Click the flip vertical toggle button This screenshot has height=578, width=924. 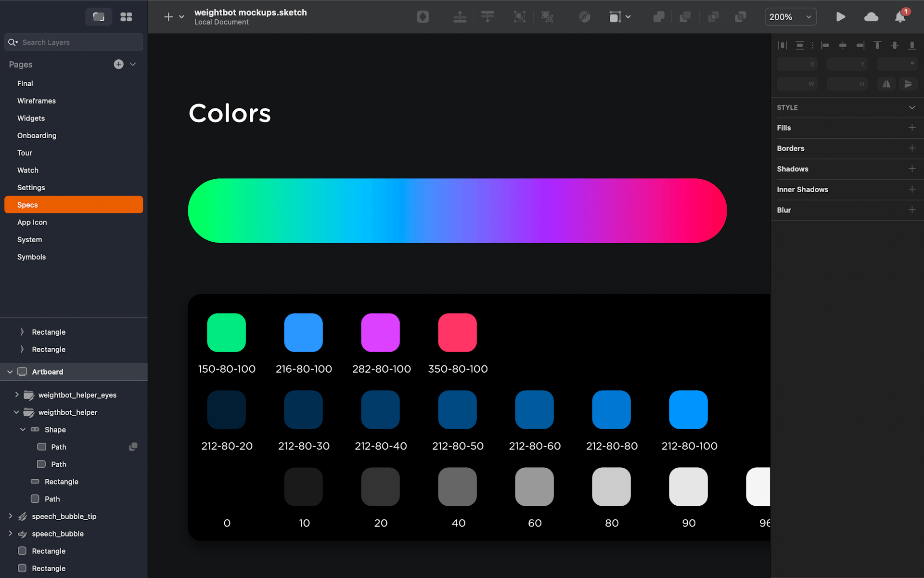point(909,84)
